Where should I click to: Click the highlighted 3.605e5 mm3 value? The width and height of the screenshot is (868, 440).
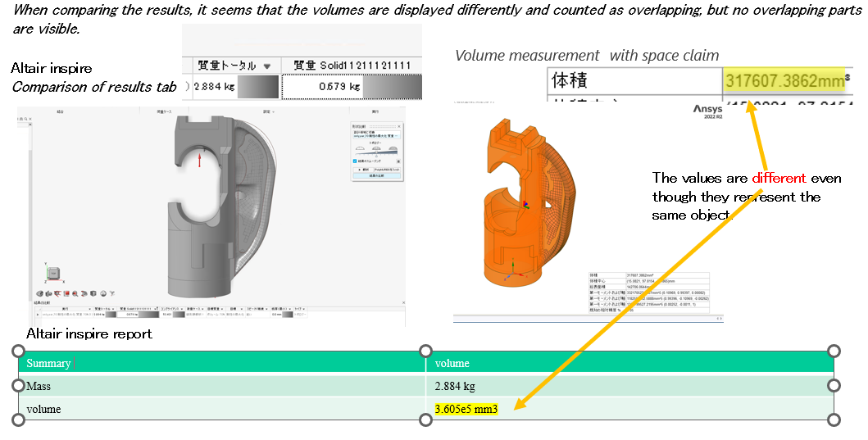466,409
